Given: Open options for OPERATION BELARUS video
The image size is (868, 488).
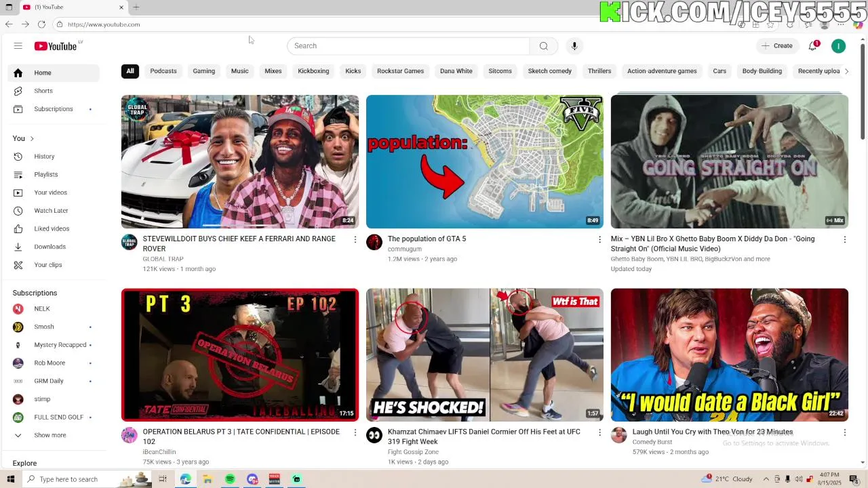Looking at the screenshot, I should (x=355, y=432).
